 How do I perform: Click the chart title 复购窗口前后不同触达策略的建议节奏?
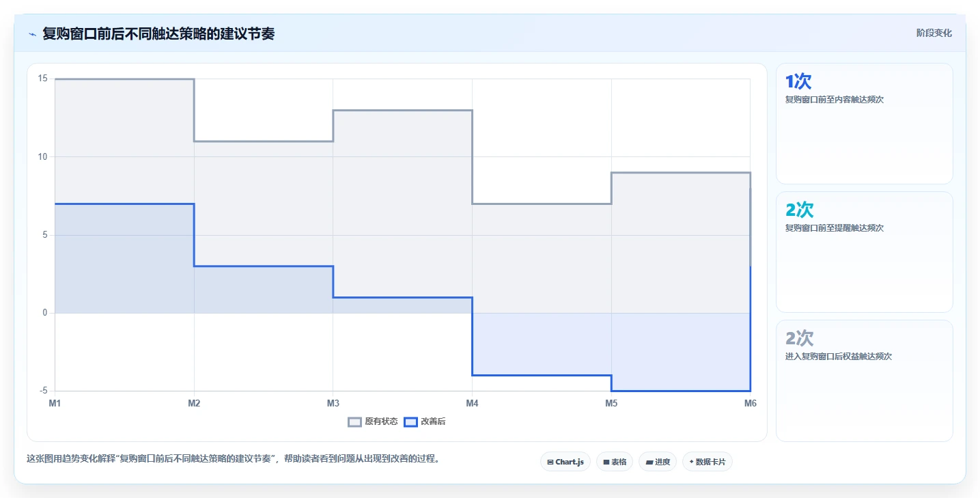click(158, 33)
